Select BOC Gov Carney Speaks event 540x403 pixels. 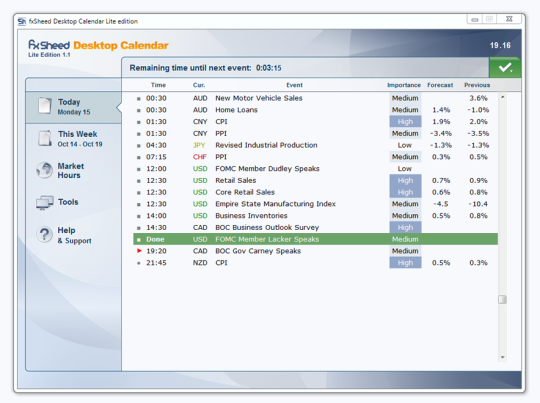coord(315,251)
